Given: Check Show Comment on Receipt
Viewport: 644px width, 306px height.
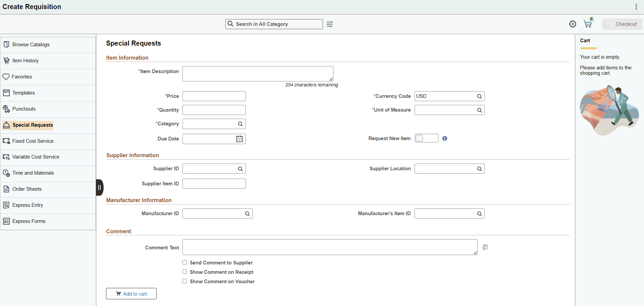Looking at the screenshot, I should click(x=185, y=272).
